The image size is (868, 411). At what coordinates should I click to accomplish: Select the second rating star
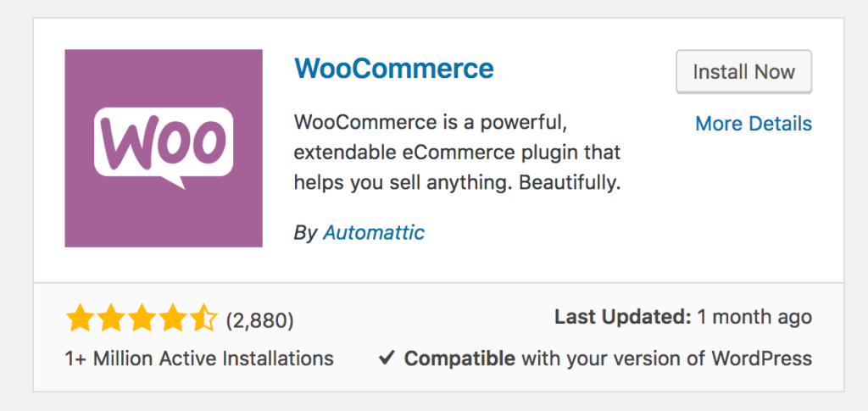[x=111, y=319]
